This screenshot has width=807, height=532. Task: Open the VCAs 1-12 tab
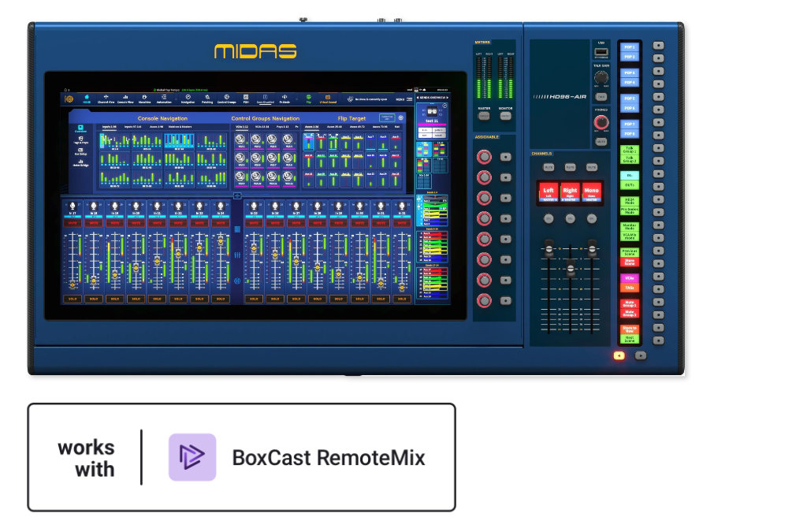tap(241, 127)
